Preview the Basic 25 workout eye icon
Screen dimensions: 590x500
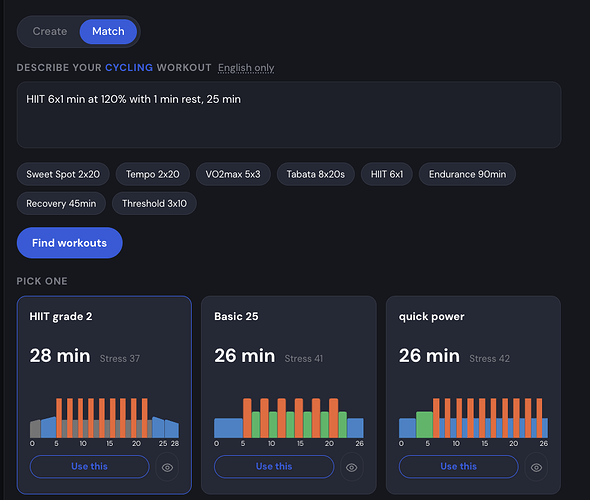coord(352,467)
